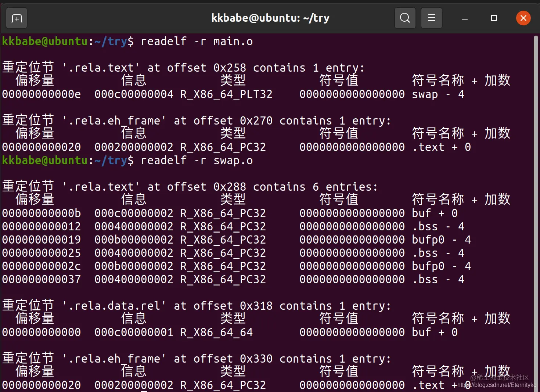The image size is (540, 392).
Task: Open the blog.csdn.net/Eternitykc link
Action: click(497, 385)
